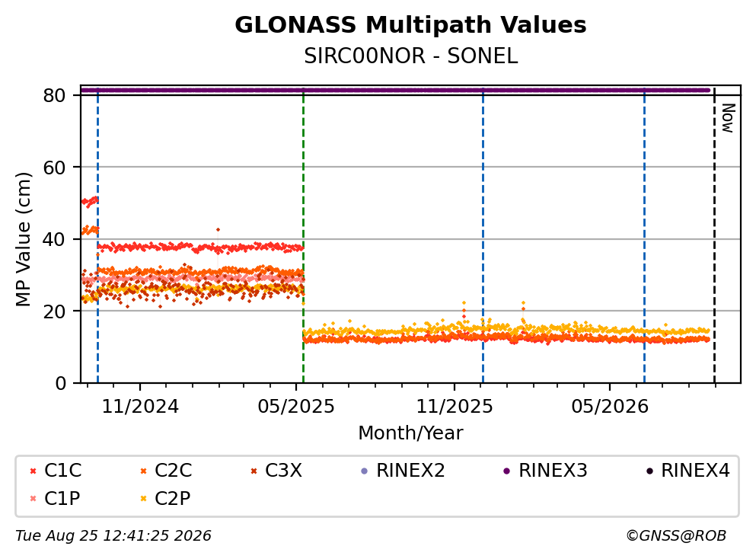Image resolution: width=756 pixels, height=559 pixels.
Task: Click the SIRC00NOR - SONEL subtitle
Action: click(x=411, y=56)
